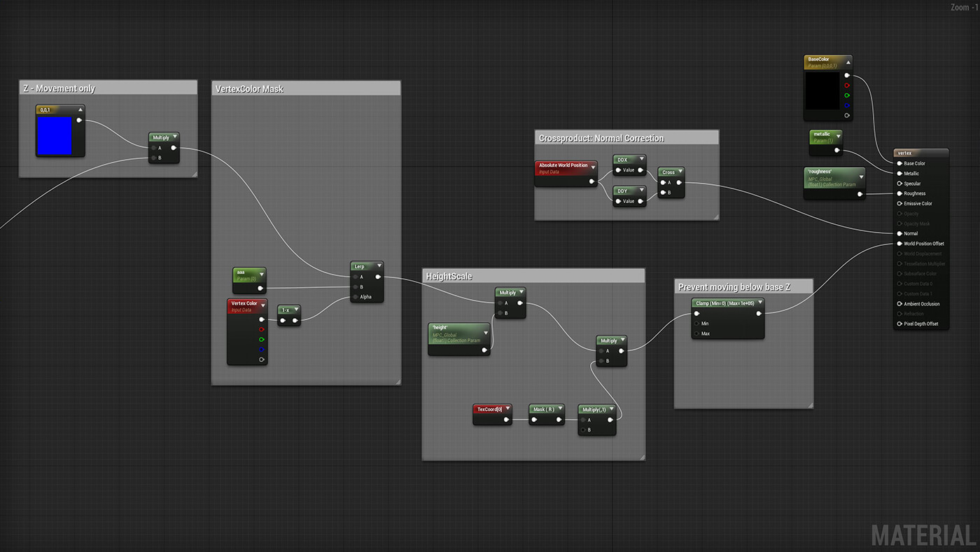980x552 pixels.
Task: Click the Lerp node's Alpha input pin
Action: point(355,297)
